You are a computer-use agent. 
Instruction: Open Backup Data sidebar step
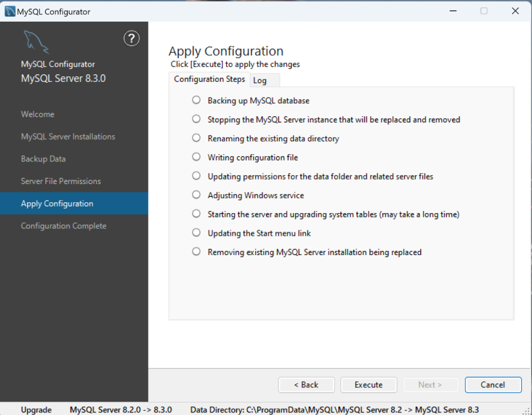(x=43, y=159)
